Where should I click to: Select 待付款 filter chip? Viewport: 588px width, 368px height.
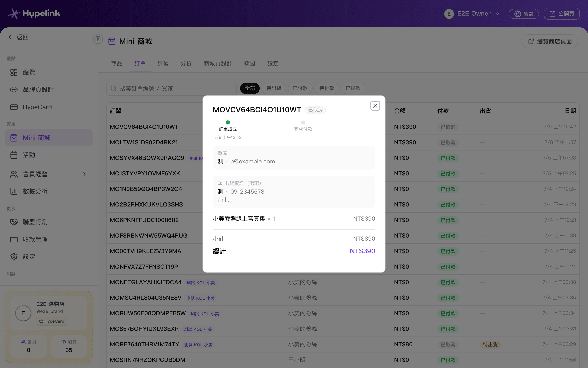pyautogui.click(x=327, y=88)
